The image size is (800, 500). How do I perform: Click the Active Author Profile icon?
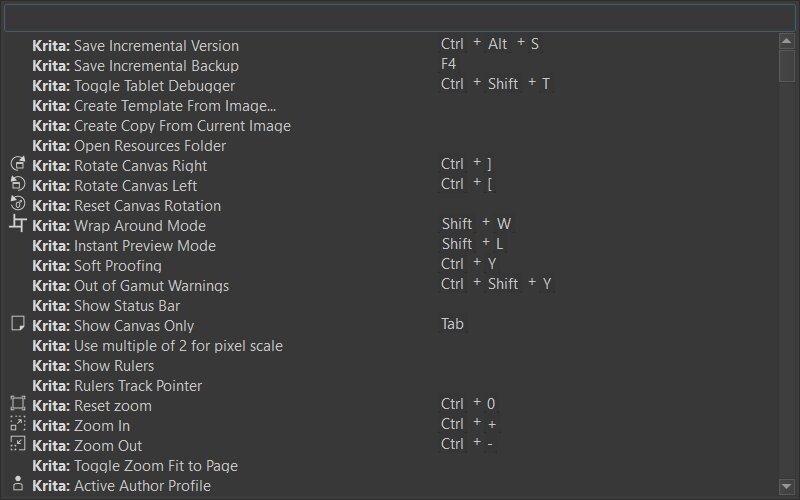pos(17,484)
